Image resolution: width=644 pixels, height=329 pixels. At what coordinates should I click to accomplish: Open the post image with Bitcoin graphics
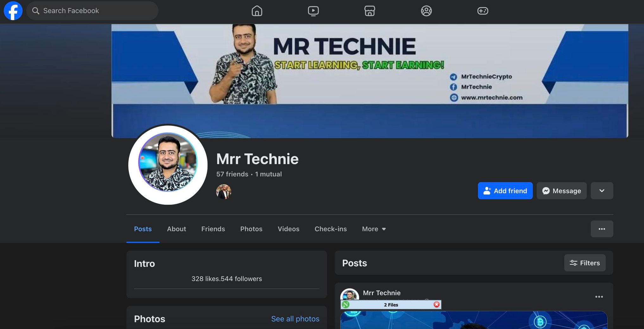point(474,320)
